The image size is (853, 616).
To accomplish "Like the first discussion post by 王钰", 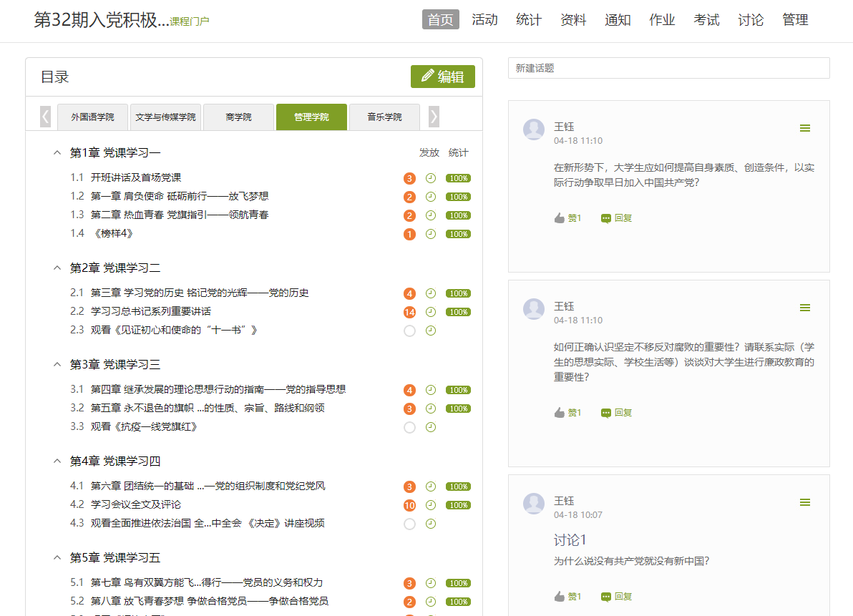I will (x=567, y=218).
